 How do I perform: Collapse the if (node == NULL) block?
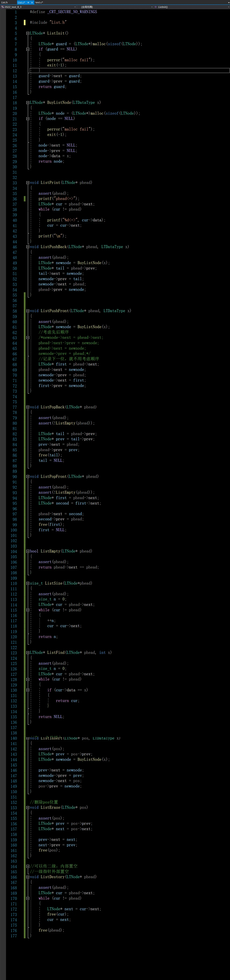coord(28,119)
